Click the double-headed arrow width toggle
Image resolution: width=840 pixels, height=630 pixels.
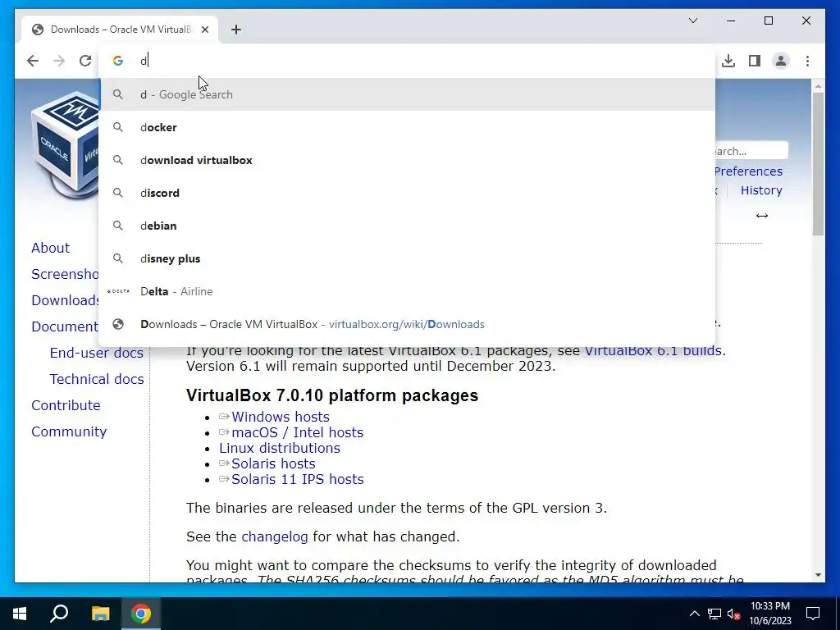coord(762,216)
